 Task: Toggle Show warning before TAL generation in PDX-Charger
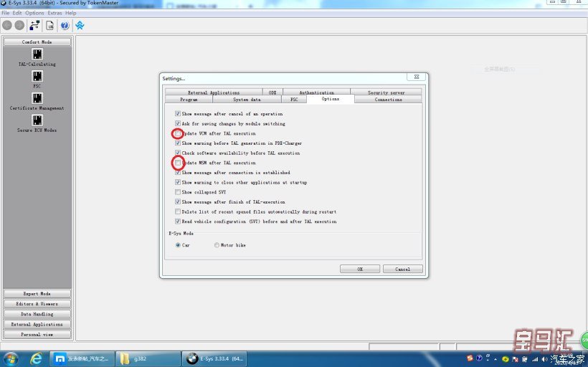[x=178, y=143]
